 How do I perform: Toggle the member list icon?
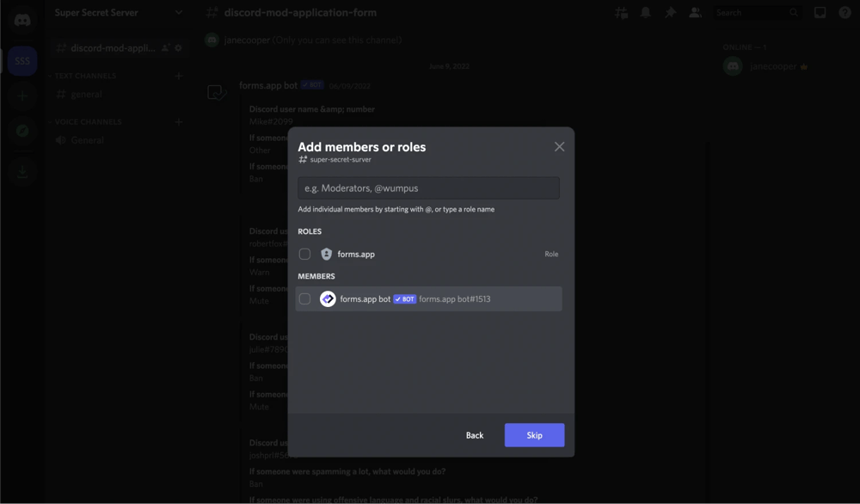(695, 12)
